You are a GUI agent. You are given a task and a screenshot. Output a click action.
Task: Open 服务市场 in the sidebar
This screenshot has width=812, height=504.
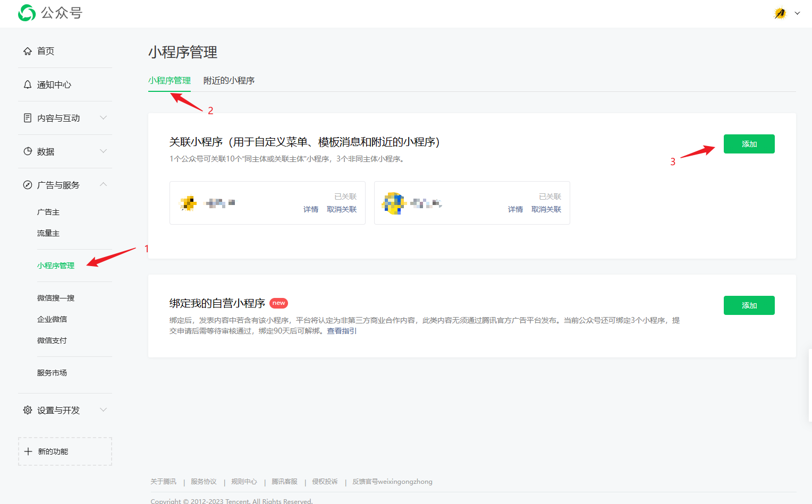(52, 373)
